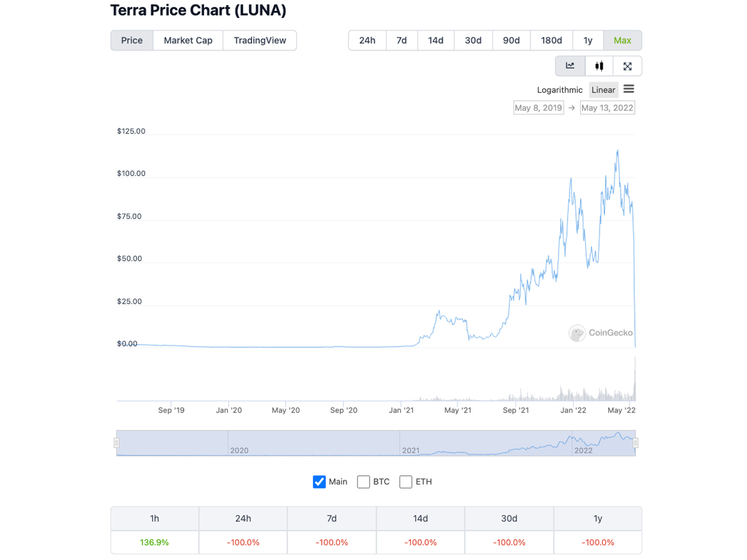Select the Market Cap tab
747x560 pixels.
tap(188, 40)
